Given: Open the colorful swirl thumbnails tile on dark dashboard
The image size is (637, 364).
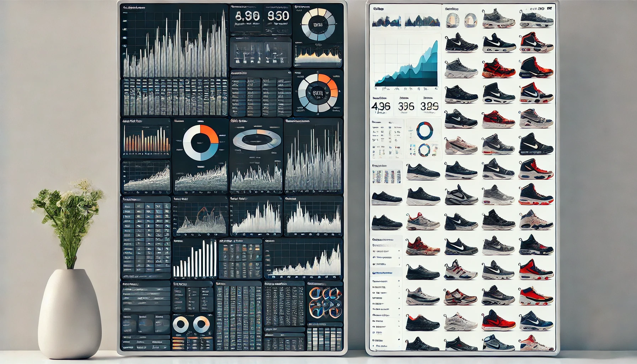Looking at the screenshot, I should tap(325, 302).
